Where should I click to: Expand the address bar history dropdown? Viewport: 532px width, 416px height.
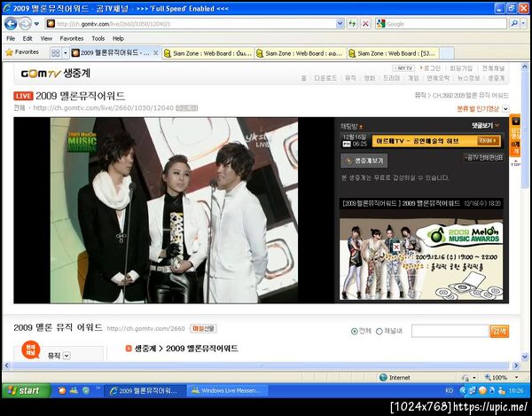tap(340, 24)
